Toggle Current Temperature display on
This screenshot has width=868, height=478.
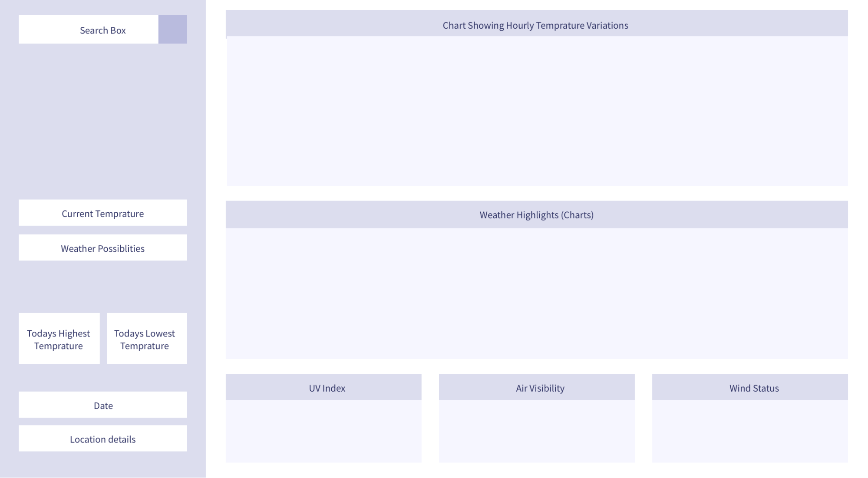tap(102, 213)
